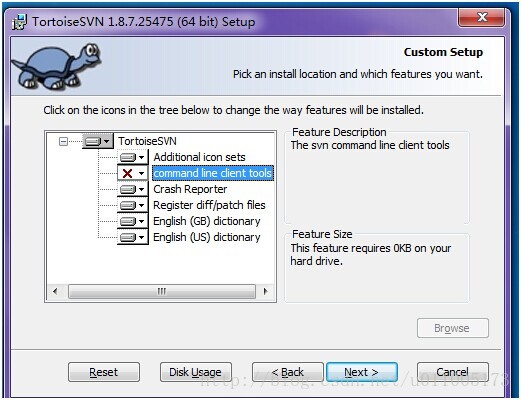
Task: Open command line client tools X dropdown
Action: coord(133,173)
